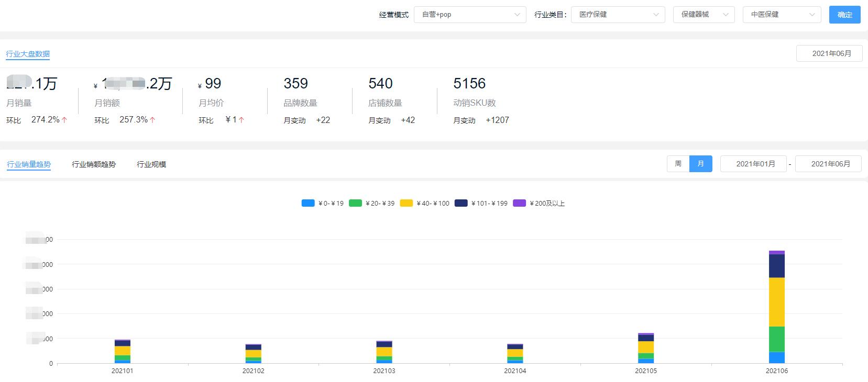Toggle the ¥200及以上 legend swatch
Viewport: 868px width, 382px height.
pyautogui.click(x=520, y=203)
